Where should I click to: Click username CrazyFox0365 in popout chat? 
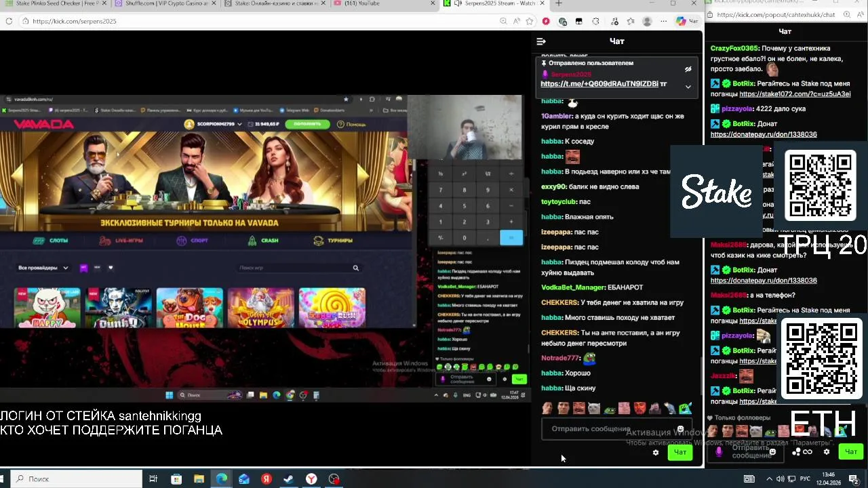734,49
